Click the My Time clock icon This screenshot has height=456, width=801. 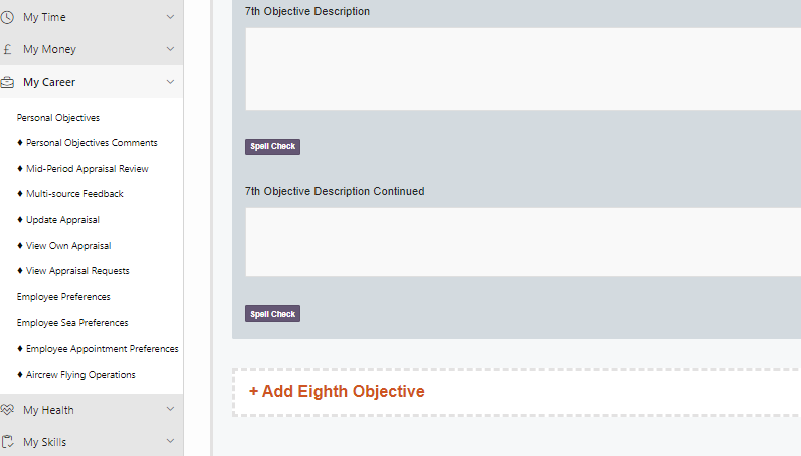coord(8,17)
